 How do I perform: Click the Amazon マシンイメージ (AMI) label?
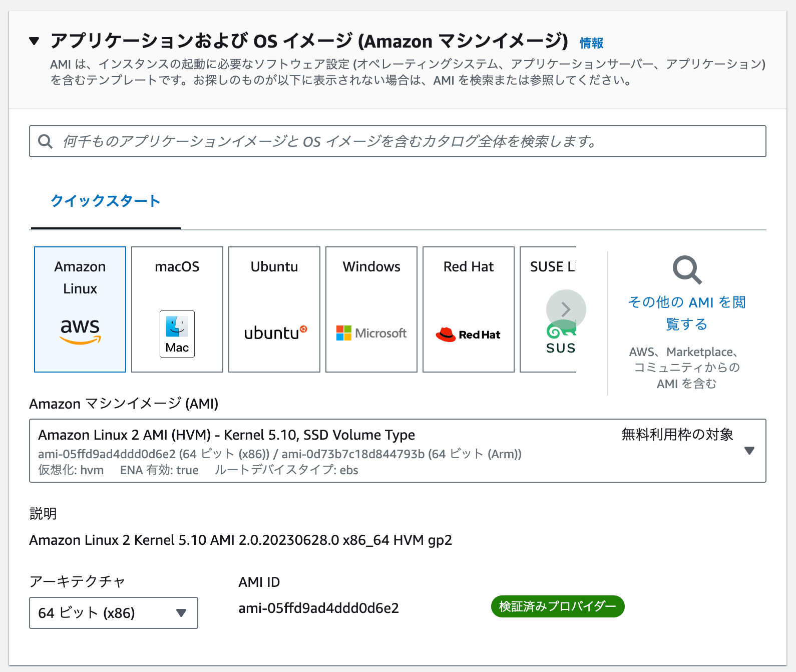coord(124,404)
